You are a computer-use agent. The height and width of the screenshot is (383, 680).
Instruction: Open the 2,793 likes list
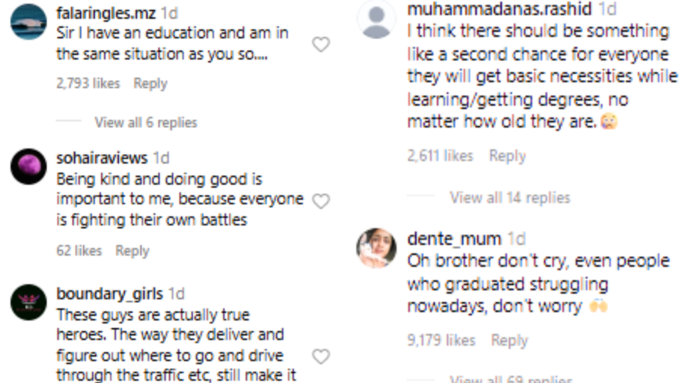[x=88, y=83]
